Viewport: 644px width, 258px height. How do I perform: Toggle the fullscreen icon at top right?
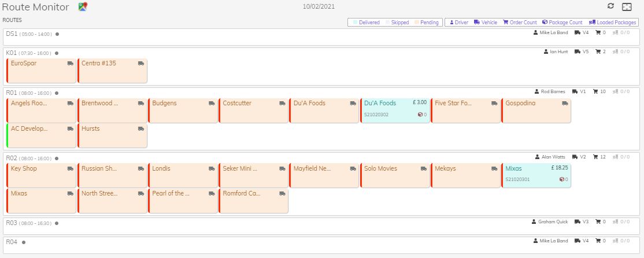[627, 6]
